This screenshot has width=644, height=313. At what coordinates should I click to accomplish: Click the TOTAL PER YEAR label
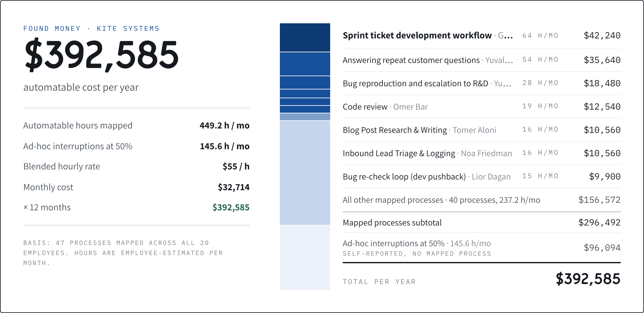379,282
